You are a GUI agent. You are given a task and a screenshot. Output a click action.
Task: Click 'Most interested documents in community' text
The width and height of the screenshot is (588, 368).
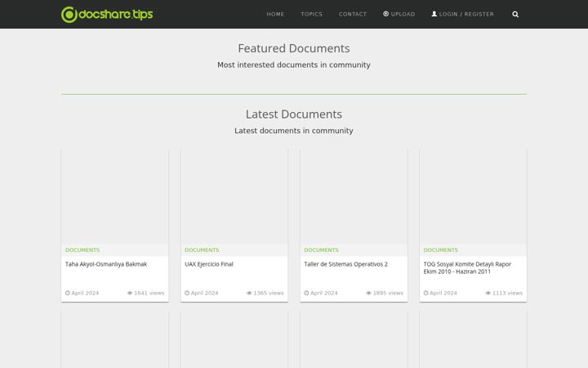click(x=294, y=65)
